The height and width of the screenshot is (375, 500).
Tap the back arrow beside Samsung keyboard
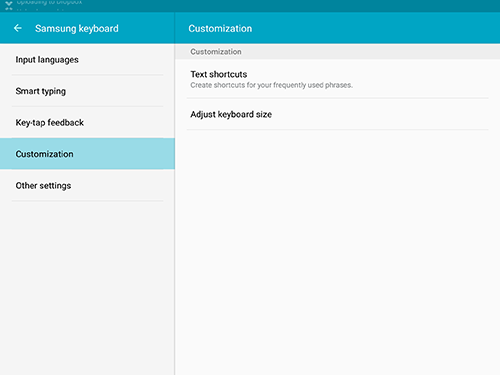click(x=18, y=28)
